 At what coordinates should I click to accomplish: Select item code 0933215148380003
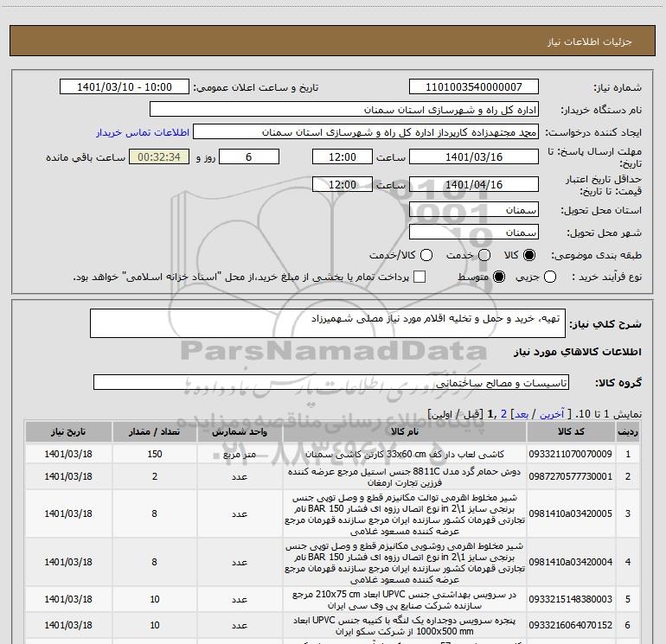(x=571, y=599)
